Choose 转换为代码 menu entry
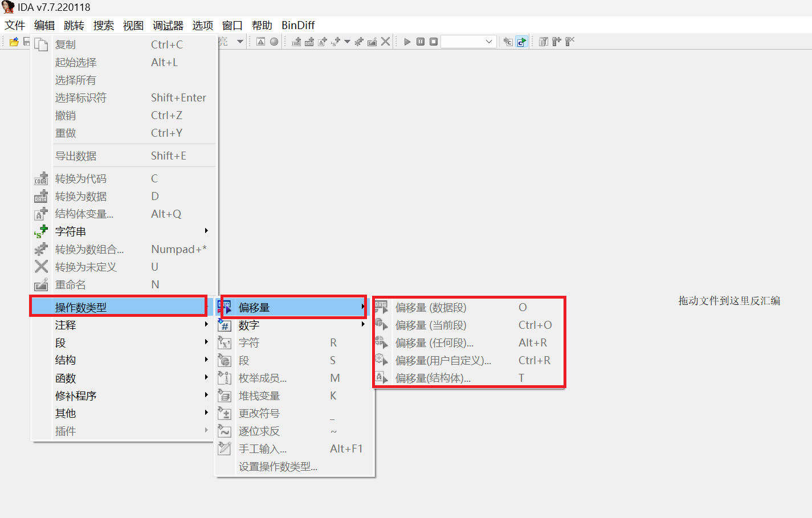 point(124,178)
